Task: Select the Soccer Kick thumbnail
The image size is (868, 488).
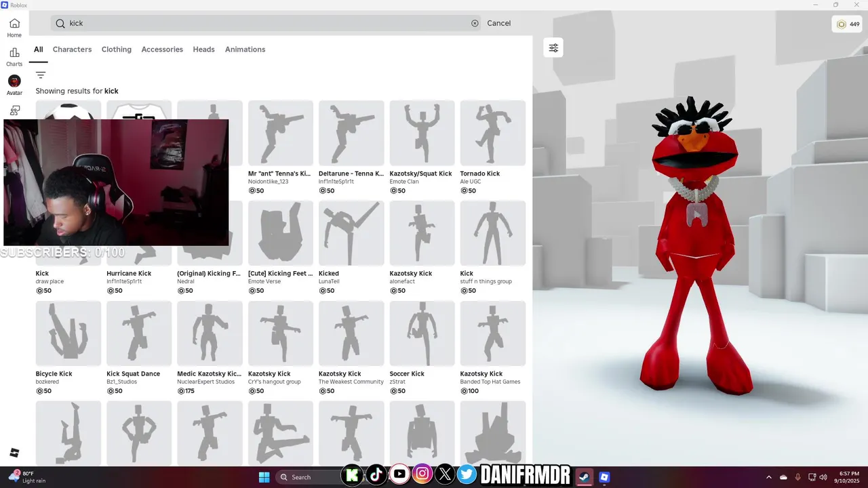Action: (422, 333)
